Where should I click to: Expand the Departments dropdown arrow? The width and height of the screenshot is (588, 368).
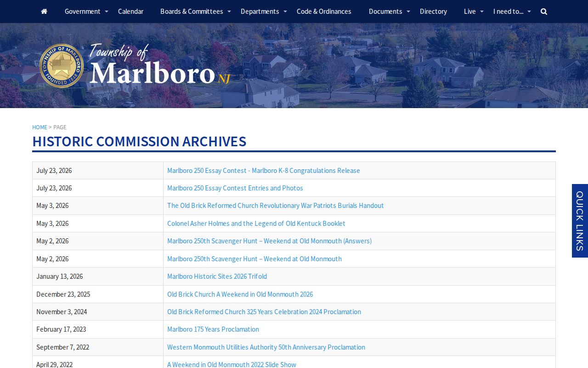click(x=285, y=11)
